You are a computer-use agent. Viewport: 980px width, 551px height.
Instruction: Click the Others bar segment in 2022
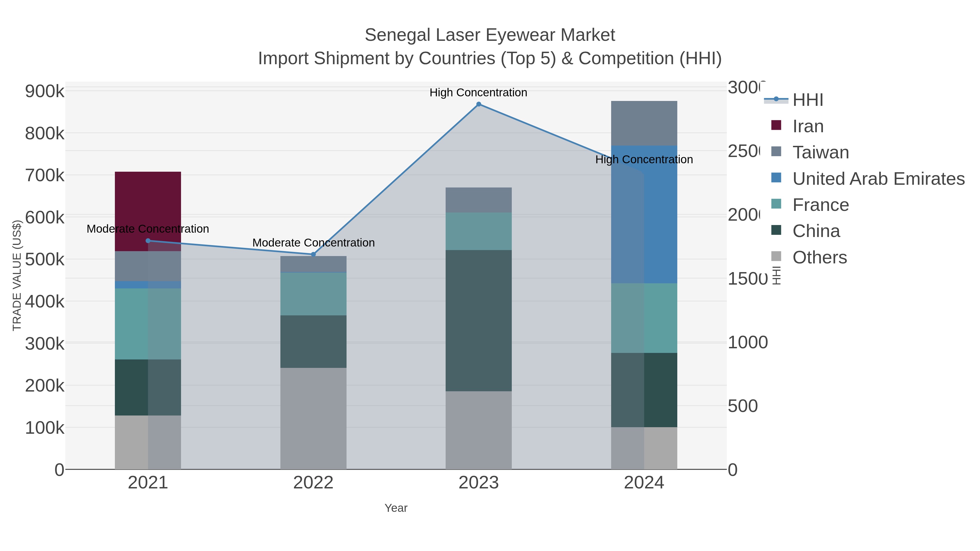(x=314, y=418)
